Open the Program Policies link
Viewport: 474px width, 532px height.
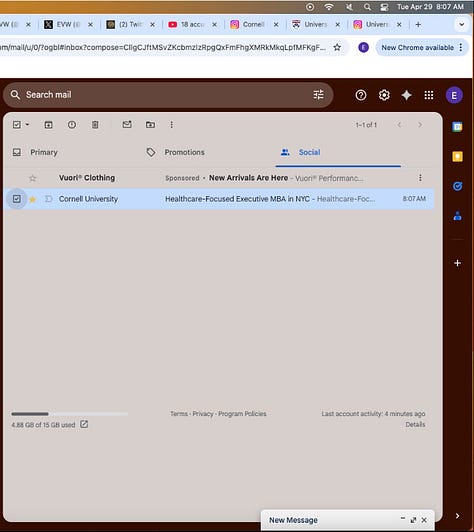click(x=242, y=414)
